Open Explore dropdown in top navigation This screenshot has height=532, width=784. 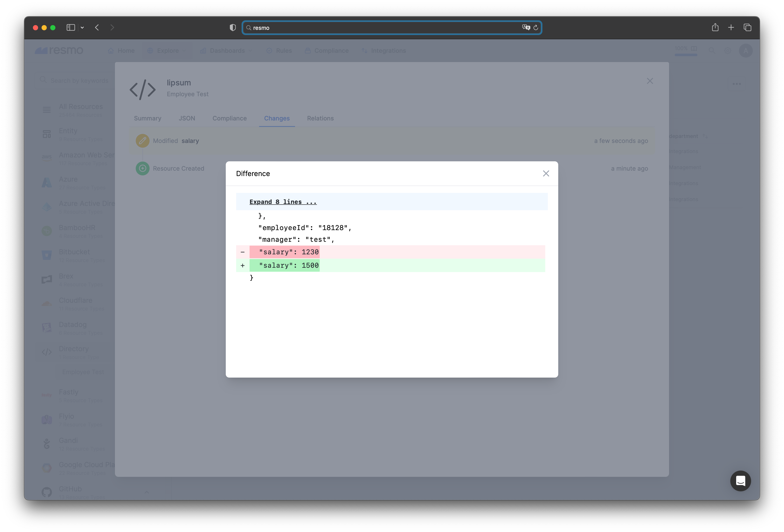pos(167,51)
